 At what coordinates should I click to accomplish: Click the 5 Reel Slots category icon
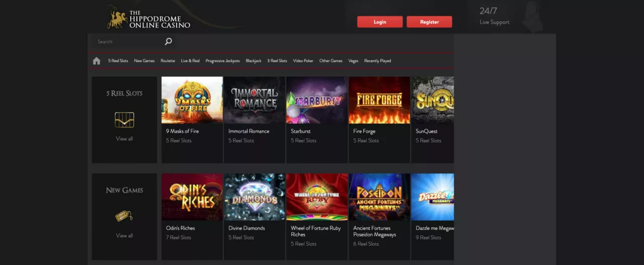click(124, 120)
